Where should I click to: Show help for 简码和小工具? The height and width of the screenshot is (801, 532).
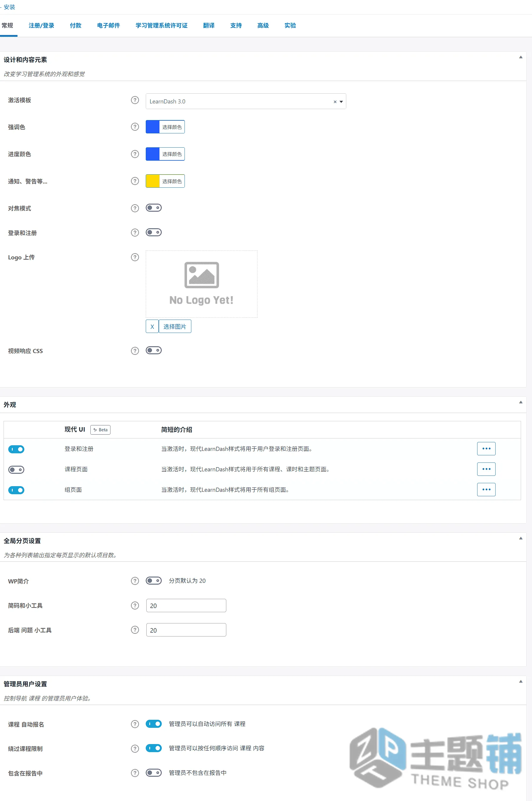point(135,605)
